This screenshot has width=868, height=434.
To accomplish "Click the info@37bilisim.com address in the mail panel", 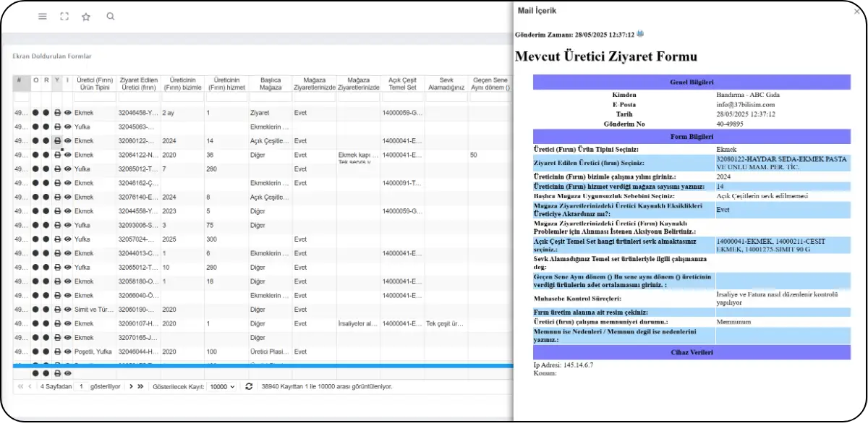I will [x=744, y=104].
